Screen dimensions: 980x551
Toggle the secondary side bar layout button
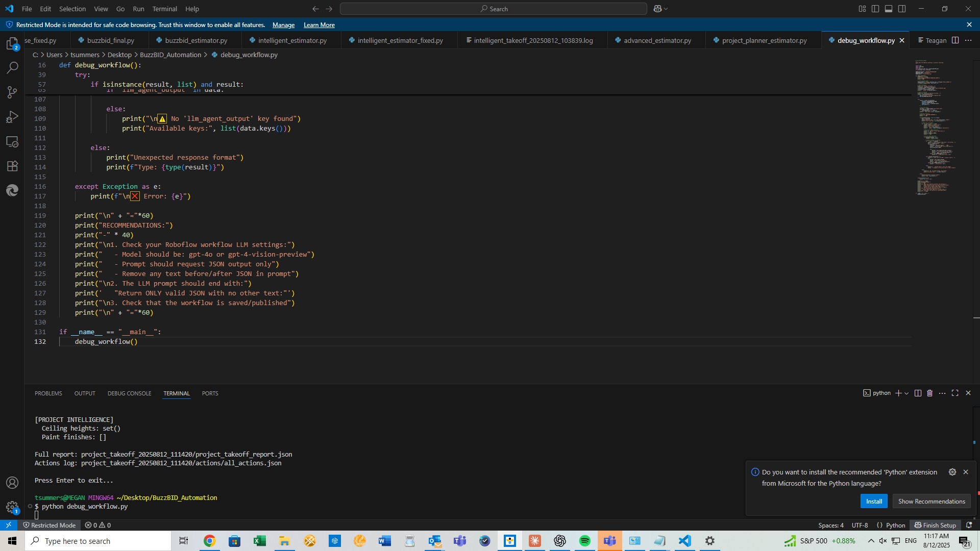[x=902, y=9]
